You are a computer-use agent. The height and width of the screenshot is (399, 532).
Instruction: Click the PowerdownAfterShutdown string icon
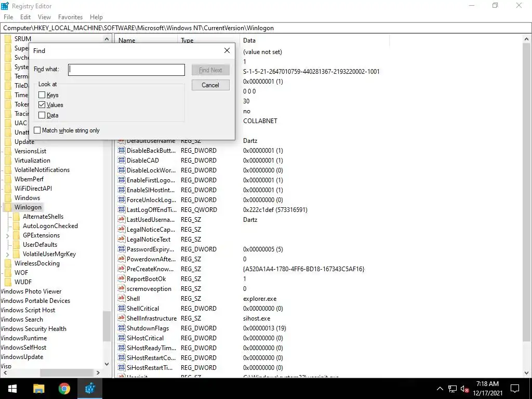click(122, 259)
